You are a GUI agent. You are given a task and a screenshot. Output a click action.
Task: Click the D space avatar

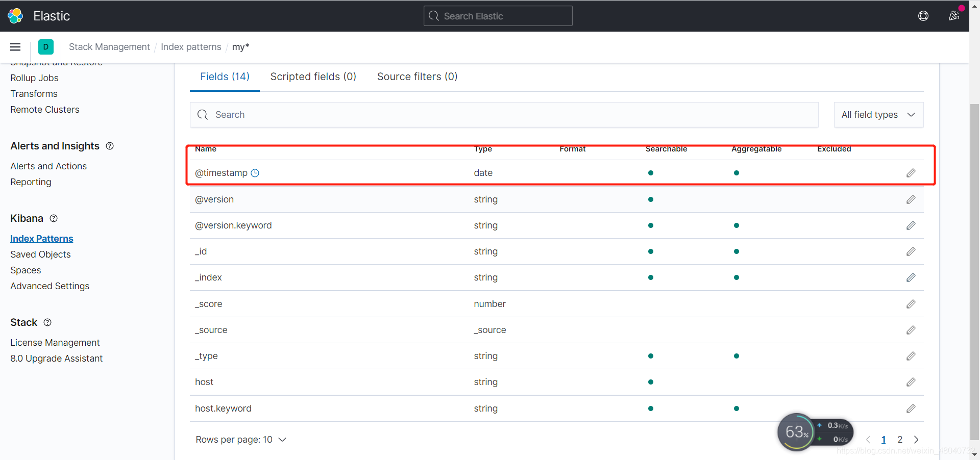coord(46,47)
